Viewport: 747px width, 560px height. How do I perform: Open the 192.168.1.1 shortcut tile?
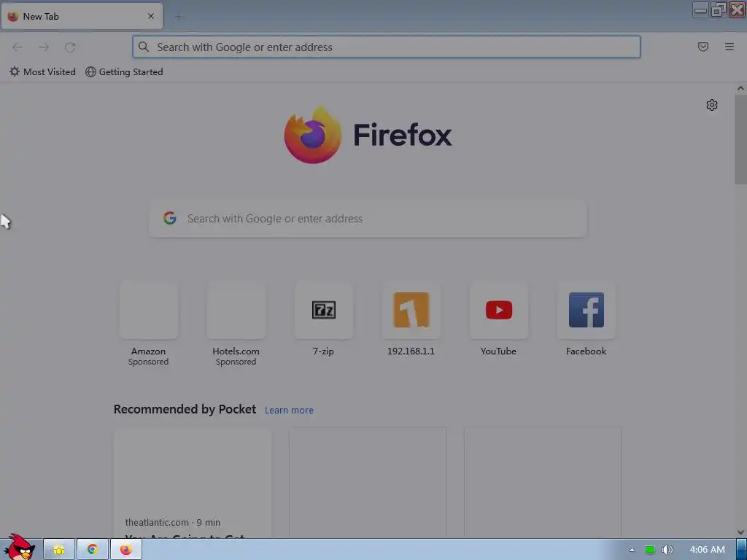411,310
